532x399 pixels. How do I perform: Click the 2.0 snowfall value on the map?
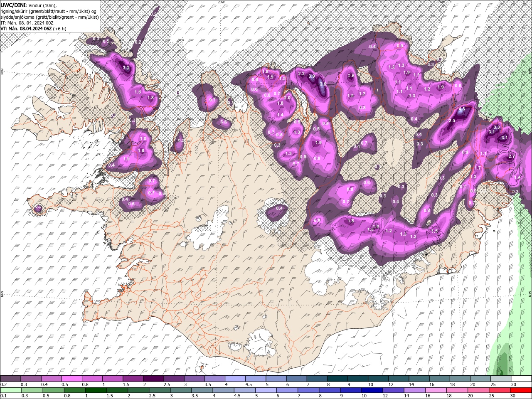[287, 98]
